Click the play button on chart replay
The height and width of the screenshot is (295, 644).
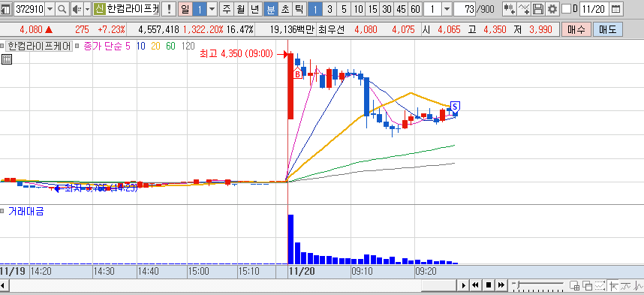[x=464, y=285]
